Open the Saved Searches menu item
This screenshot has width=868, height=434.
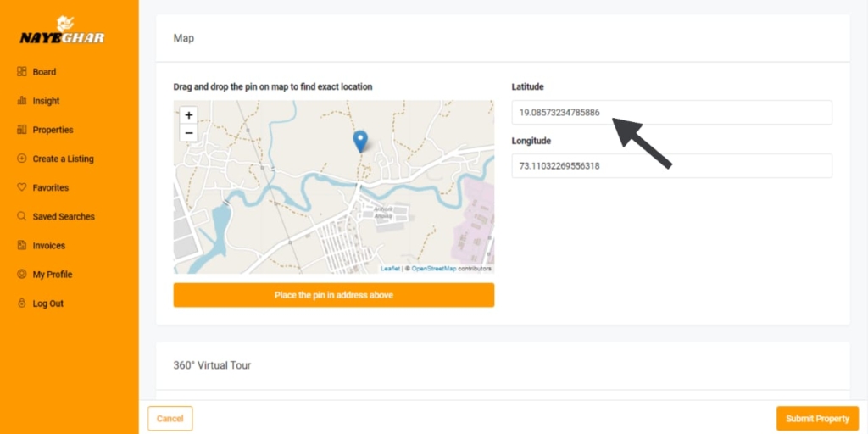64,216
